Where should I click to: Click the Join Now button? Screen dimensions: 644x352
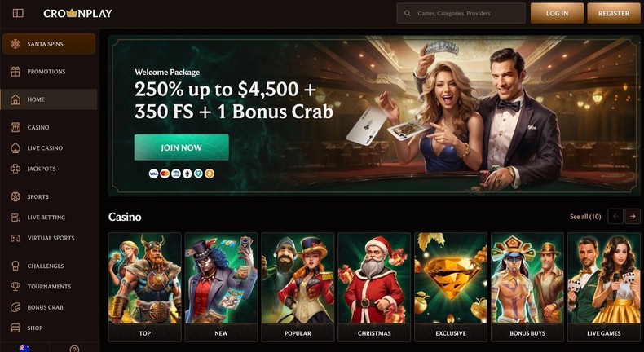coord(182,147)
